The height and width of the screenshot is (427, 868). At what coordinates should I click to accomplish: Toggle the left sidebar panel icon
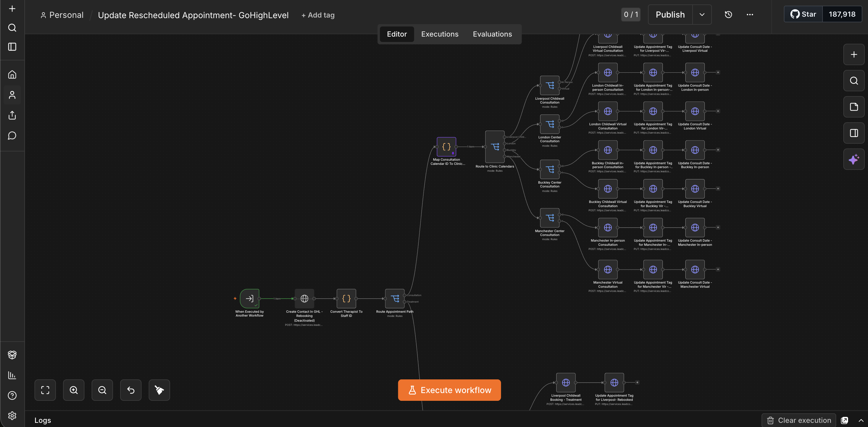click(x=12, y=47)
